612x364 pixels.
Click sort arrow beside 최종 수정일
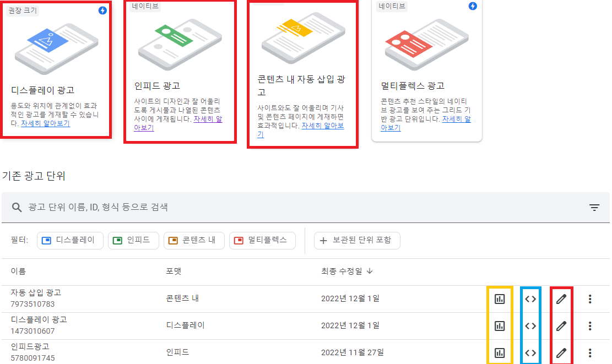[370, 271]
